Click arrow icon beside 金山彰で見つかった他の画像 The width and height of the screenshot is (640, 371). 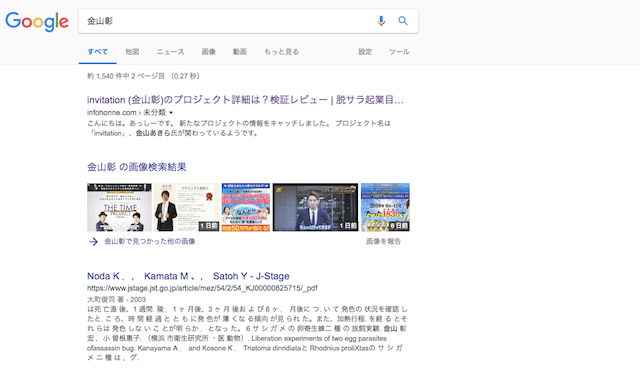(93, 242)
